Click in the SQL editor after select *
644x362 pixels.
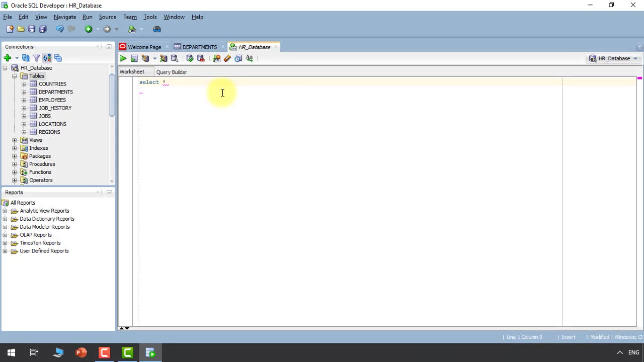(167, 82)
